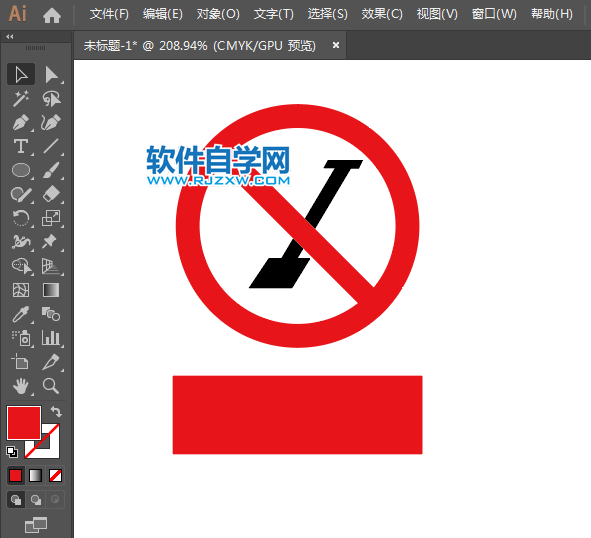Choose the Lasso tool
This screenshot has width=591, height=538.
(51, 98)
